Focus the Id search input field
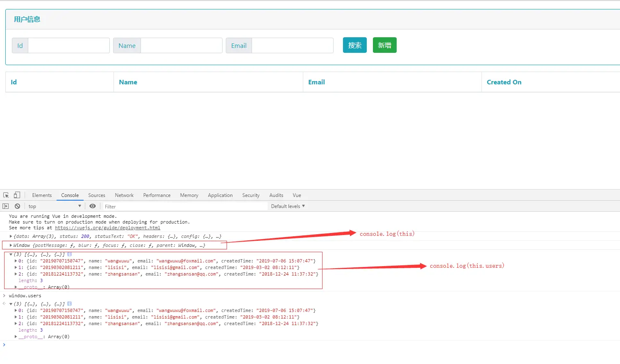 tap(69, 45)
